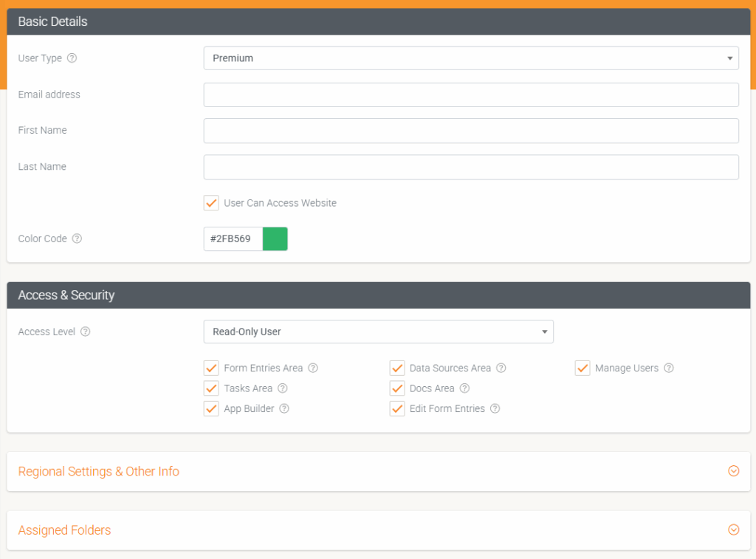
Task: Focus the Email address field
Action: (471, 95)
